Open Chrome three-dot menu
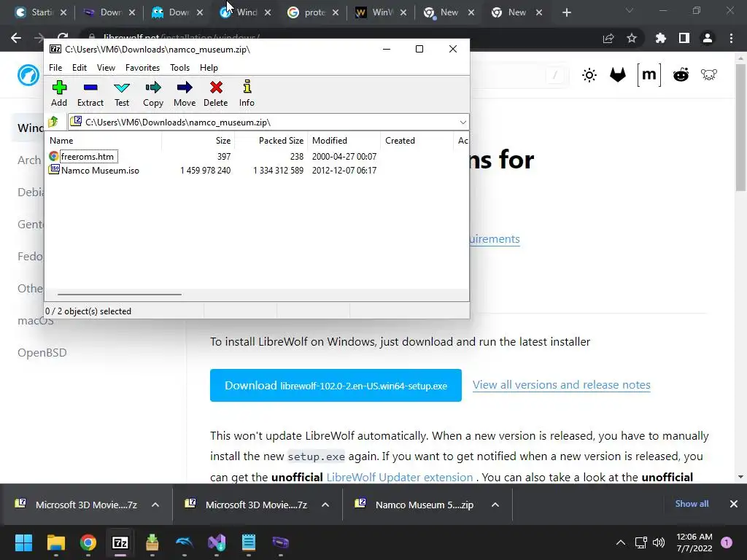This screenshot has height=560, width=747. pyautogui.click(x=731, y=38)
